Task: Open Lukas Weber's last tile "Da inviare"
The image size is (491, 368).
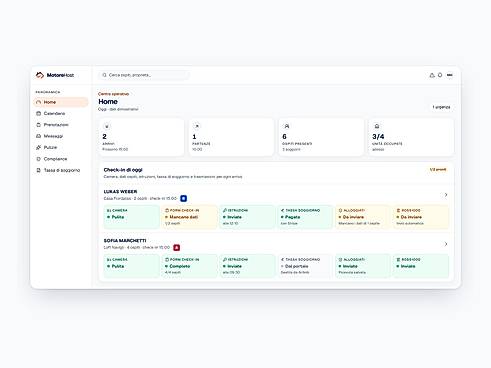Action: (421, 217)
